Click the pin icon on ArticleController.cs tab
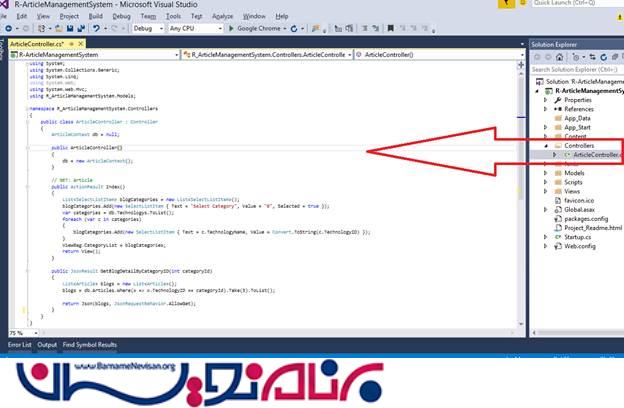The height and width of the screenshot is (408, 624). click(72, 44)
